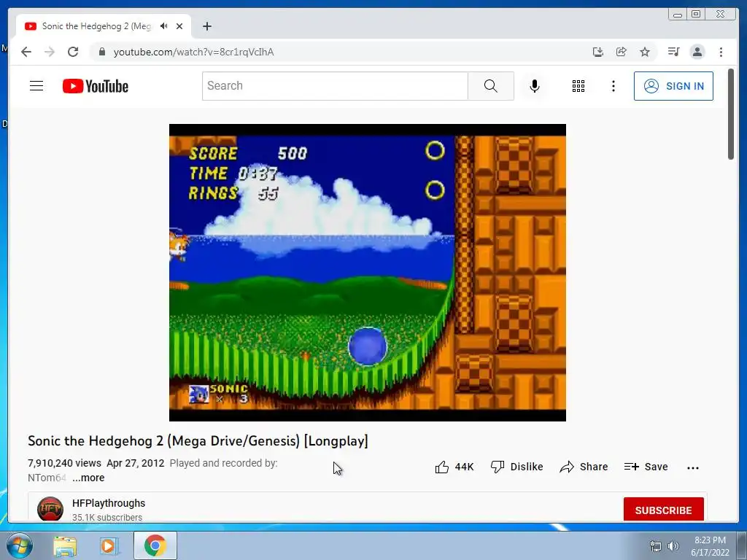Image resolution: width=747 pixels, height=560 pixels.
Task: Mute the tab via speaker icon
Action: click(x=164, y=26)
